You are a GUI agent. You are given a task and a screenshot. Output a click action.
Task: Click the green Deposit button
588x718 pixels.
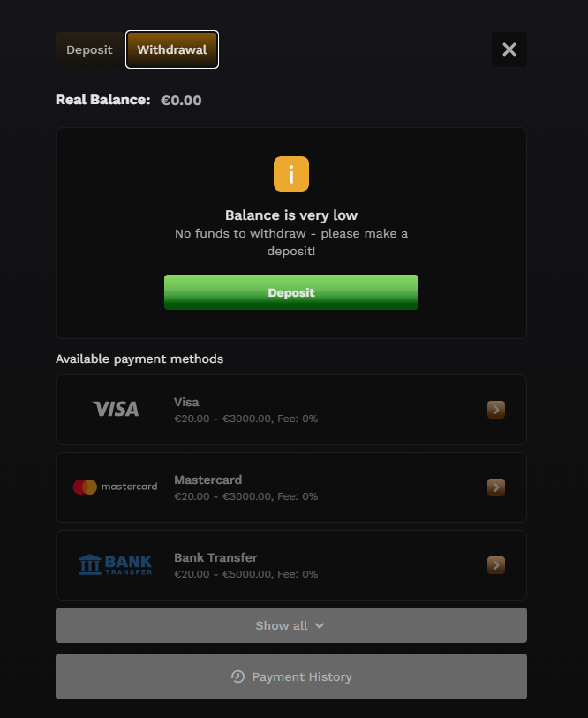click(x=291, y=292)
